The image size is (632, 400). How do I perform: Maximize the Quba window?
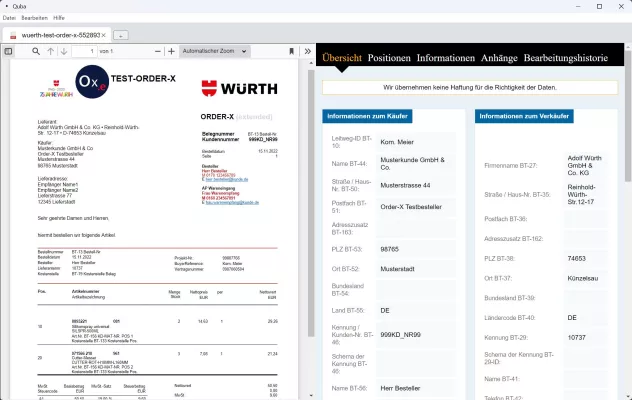[x=599, y=6]
